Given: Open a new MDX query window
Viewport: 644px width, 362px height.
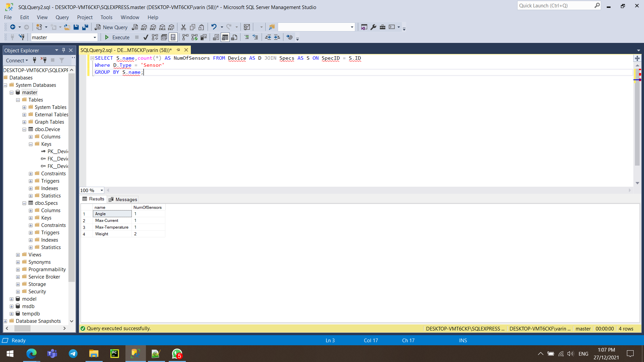Looking at the screenshot, I should (144, 27).
